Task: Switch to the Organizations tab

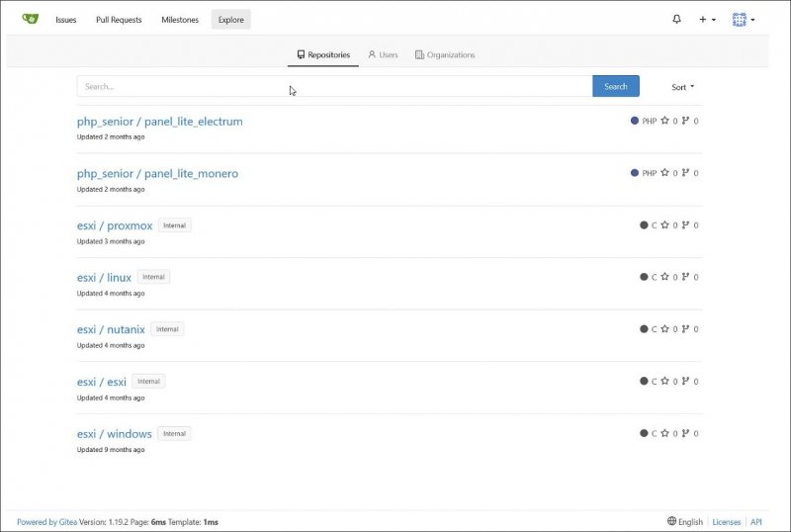Action: coord(445,55)
